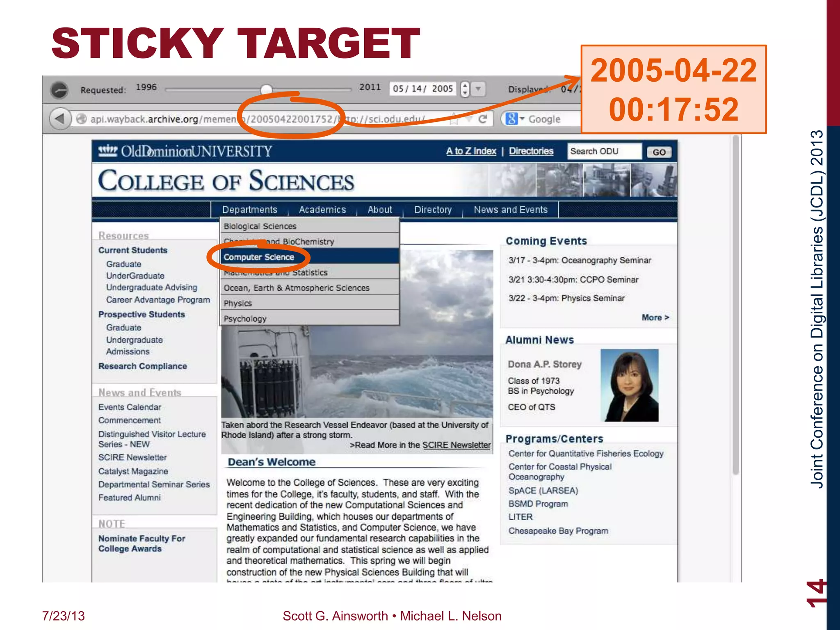Click the Google search engine icon
This screenshot has width=840, height=630.
(x=511, y=119)
